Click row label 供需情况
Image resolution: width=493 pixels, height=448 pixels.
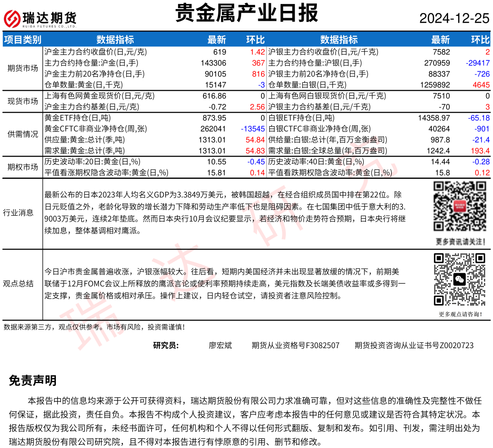(x=23, y=134)
